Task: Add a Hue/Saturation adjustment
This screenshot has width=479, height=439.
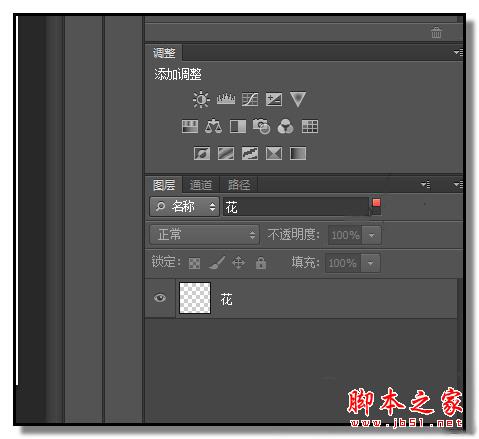Action: pos(190,127)
